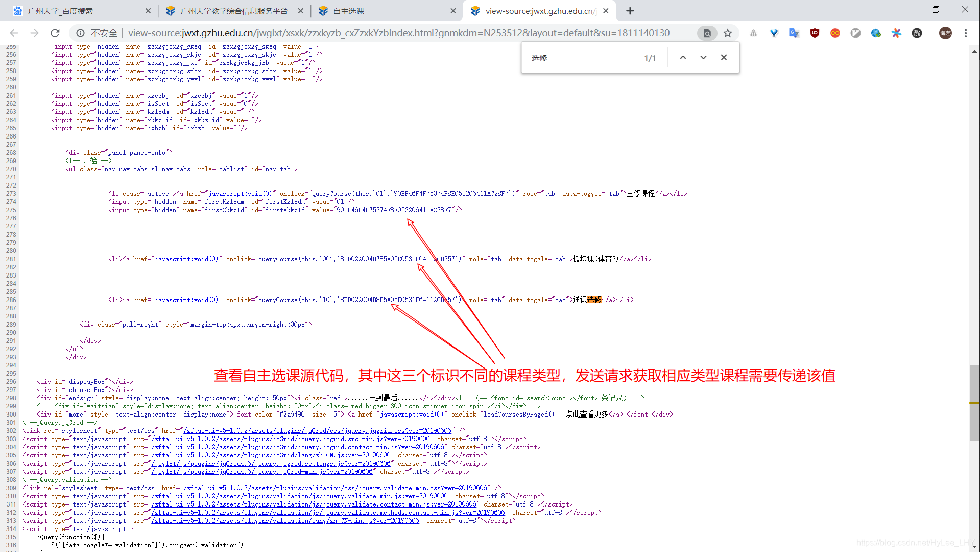Close the view-source tab
The image size is (980, 552).
click(x=606, y=11)
